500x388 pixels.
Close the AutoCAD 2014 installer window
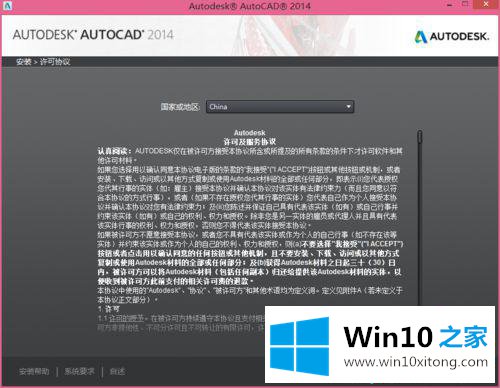point(486,4)
